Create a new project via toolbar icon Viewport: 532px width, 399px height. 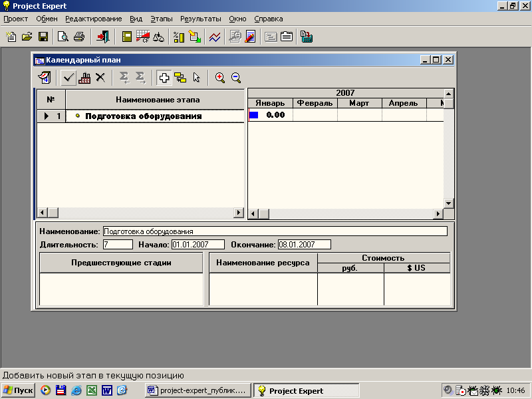pyautogui.click(x=11, y=37)
